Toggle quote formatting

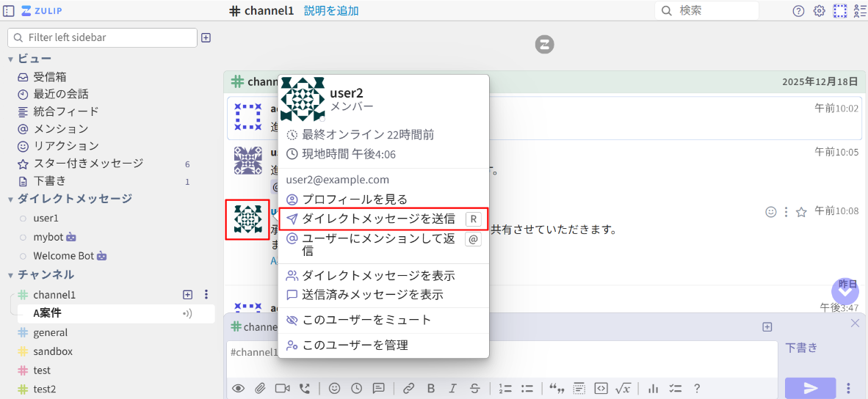pos(556,388)
